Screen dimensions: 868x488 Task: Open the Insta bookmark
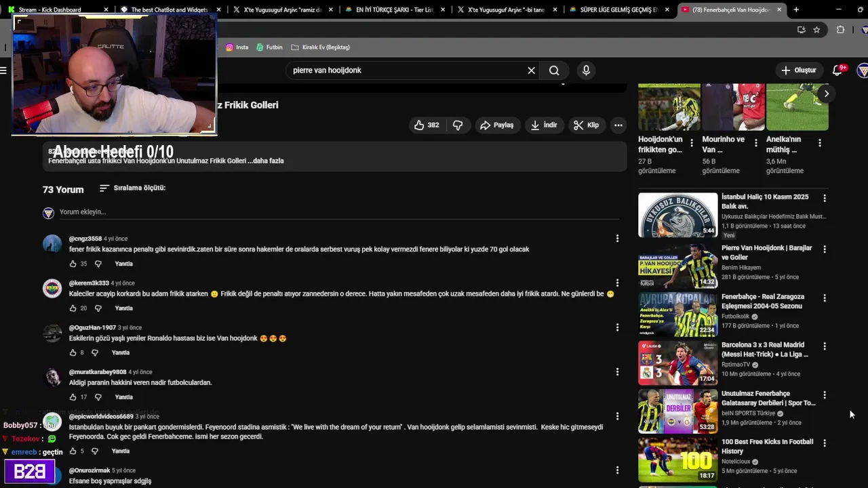(x=237, y=47)
